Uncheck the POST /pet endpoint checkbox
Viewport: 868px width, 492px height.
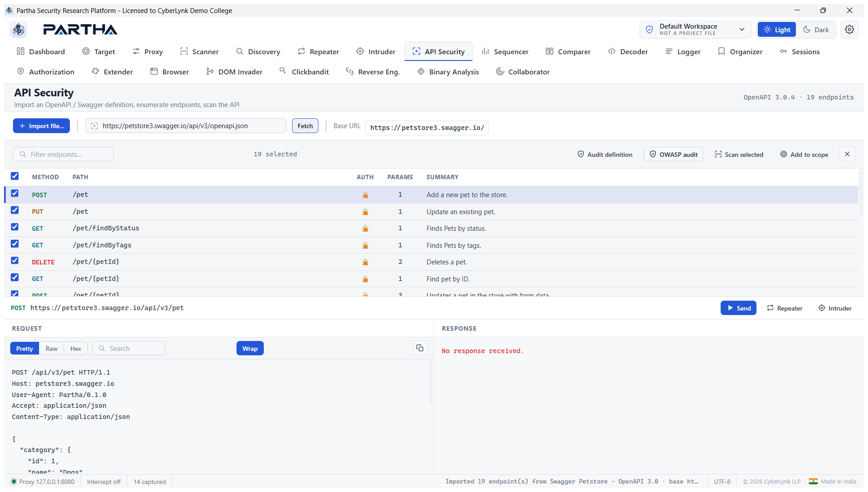(15, 193)
